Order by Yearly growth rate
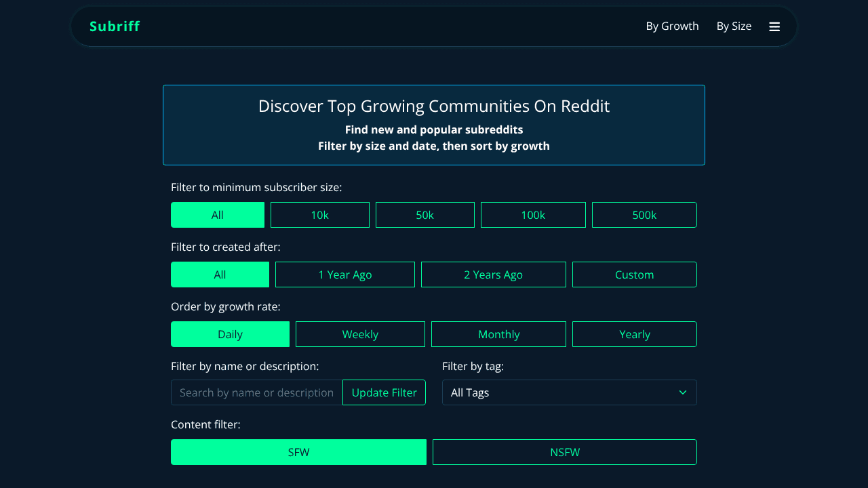The height and width of the screenshot is (488, 868). pyautogui.click(x=635, y=334)
